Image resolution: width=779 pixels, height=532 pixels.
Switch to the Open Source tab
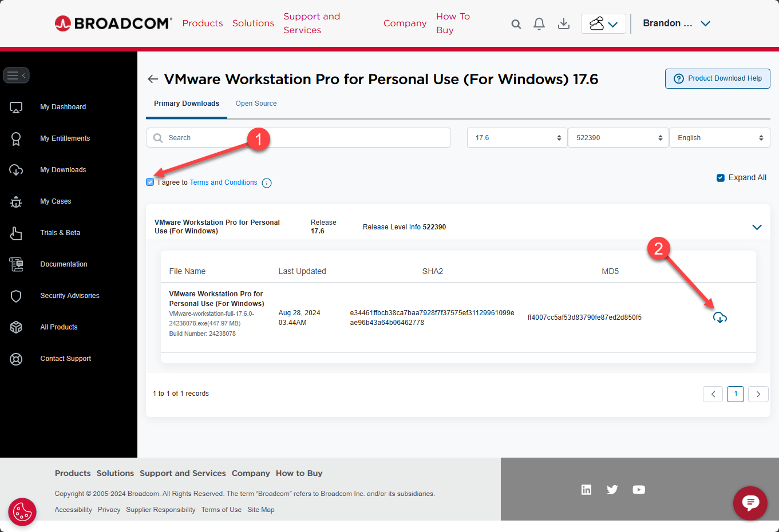tap(256, 104)
